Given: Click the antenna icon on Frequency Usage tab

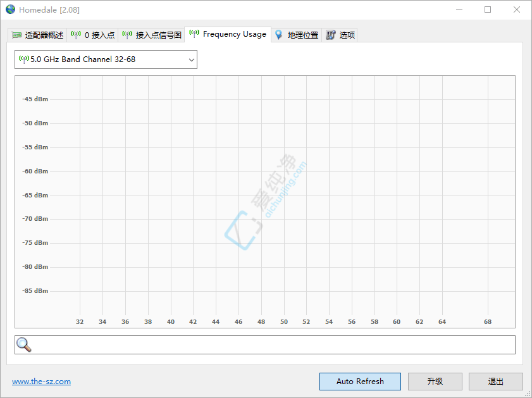Looking at the screenshot, I should point(194,34).
